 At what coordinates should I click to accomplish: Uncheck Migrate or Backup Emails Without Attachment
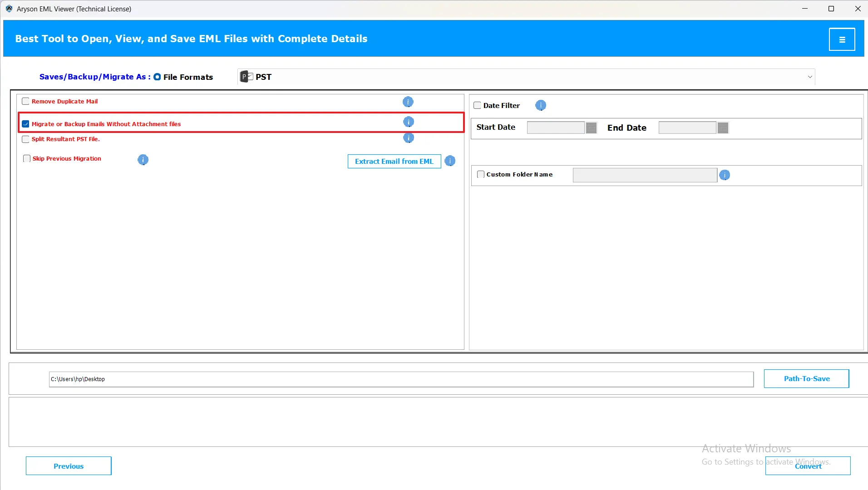(x=26, y=124)
